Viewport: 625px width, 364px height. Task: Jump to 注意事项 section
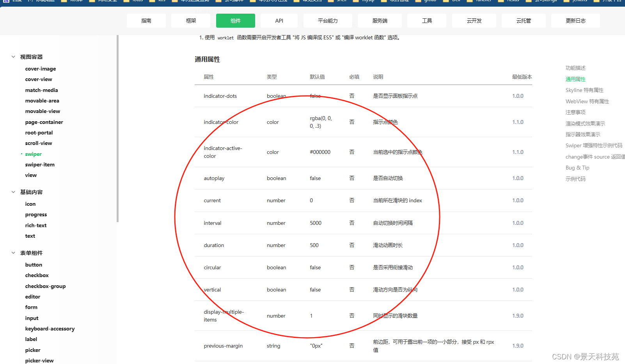[575, 112]
